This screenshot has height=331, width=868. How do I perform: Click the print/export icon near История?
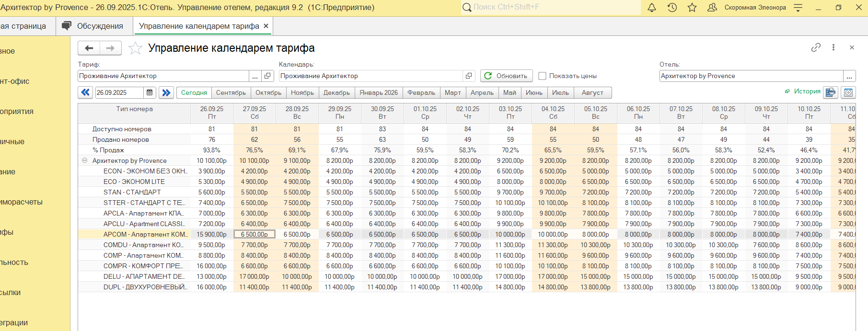pyautogui.click(x=831, y=92)
